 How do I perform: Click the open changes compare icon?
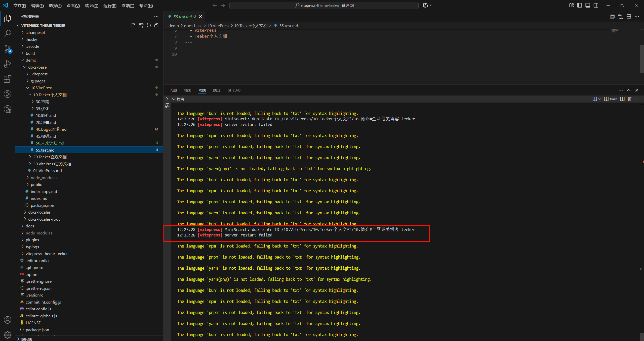pyautogui.click(x=621, y=17)
